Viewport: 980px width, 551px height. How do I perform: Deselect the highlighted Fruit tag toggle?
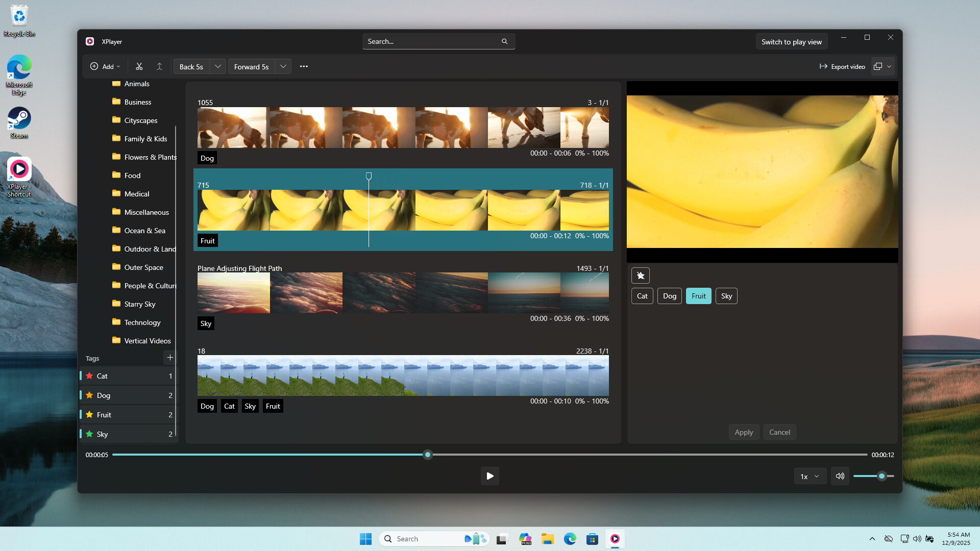698,296
